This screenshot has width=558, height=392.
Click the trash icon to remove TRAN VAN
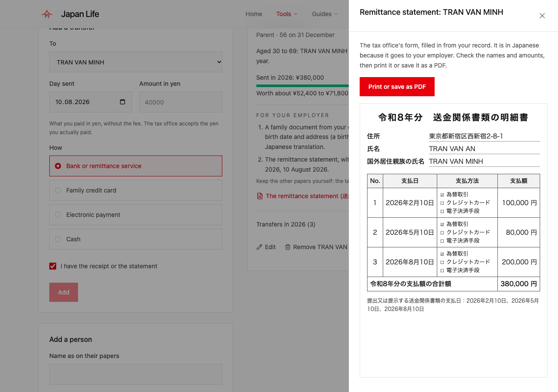click(x=288, y=247)
